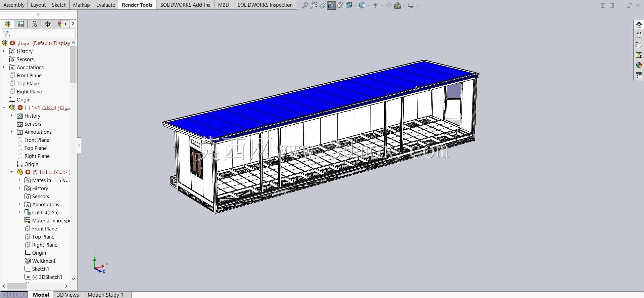
Task: Open the File Explorer task pane tab
Action: [639, 45]
